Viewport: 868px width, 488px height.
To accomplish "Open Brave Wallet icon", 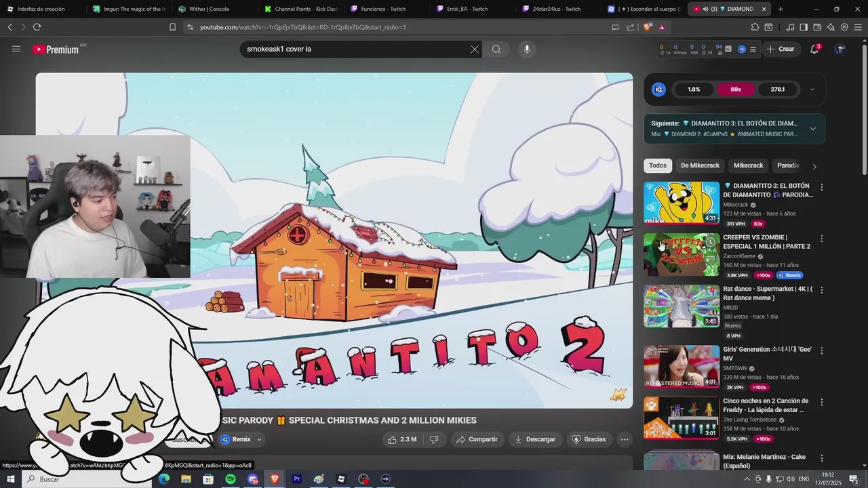I will click(x=817, y=27).
